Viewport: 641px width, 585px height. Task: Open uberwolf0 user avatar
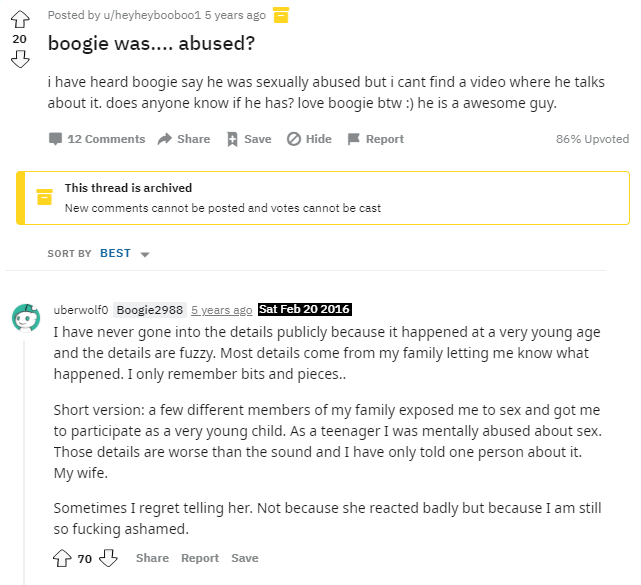(24, 318)
